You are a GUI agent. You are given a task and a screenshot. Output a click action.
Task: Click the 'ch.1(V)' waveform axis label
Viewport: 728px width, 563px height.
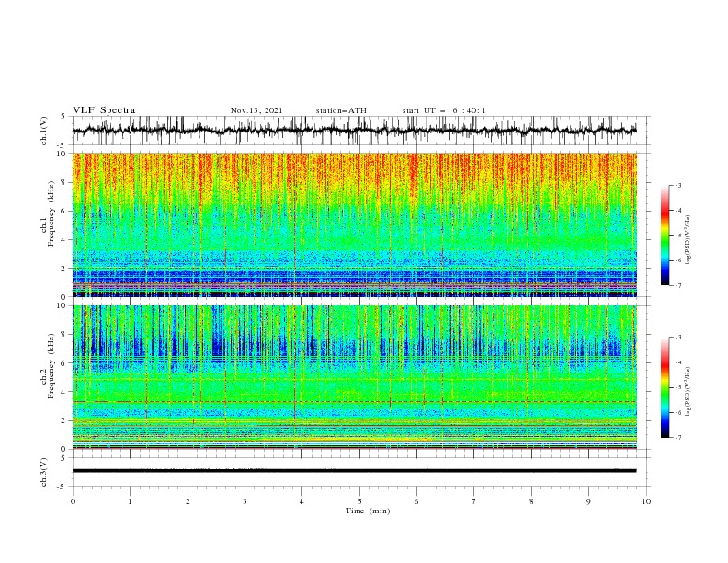pyautogui.click(x=44, y=131)
